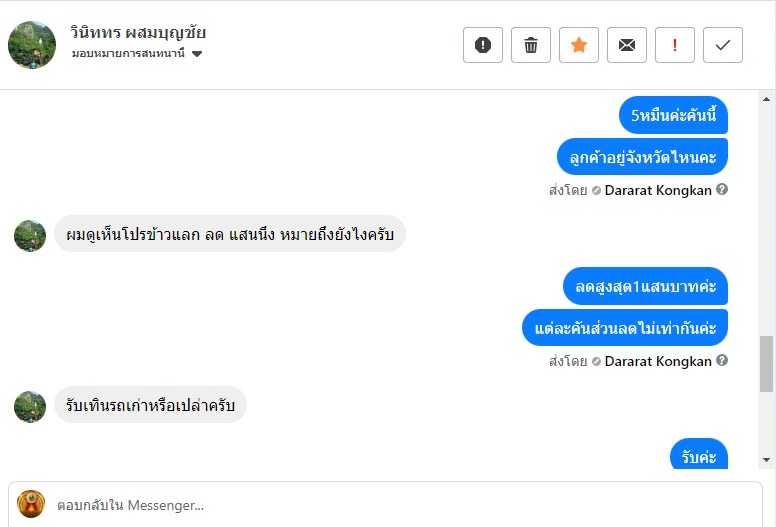Viewport: 776px width, 527px height.
Task: Mark conversation as spam with exclamation circle icon
Action: 483,45
